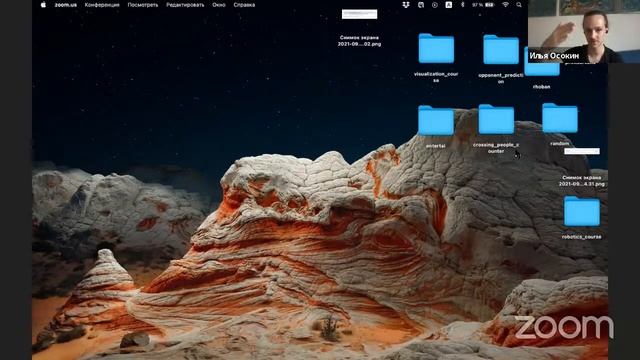Image resolution: width=640 pixels, height=360 pixels.
Task: Click Илья Осокин's video thumbnail
Action: (584, 31)
